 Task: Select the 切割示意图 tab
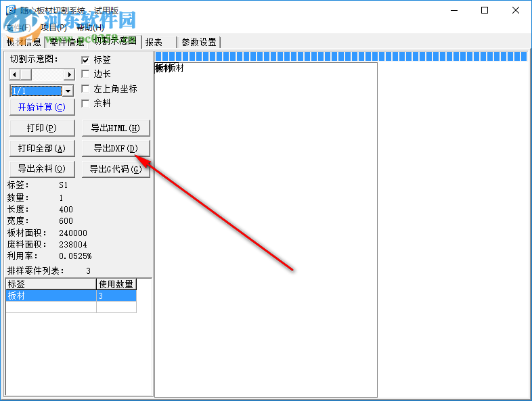click(x=115, y=41)
